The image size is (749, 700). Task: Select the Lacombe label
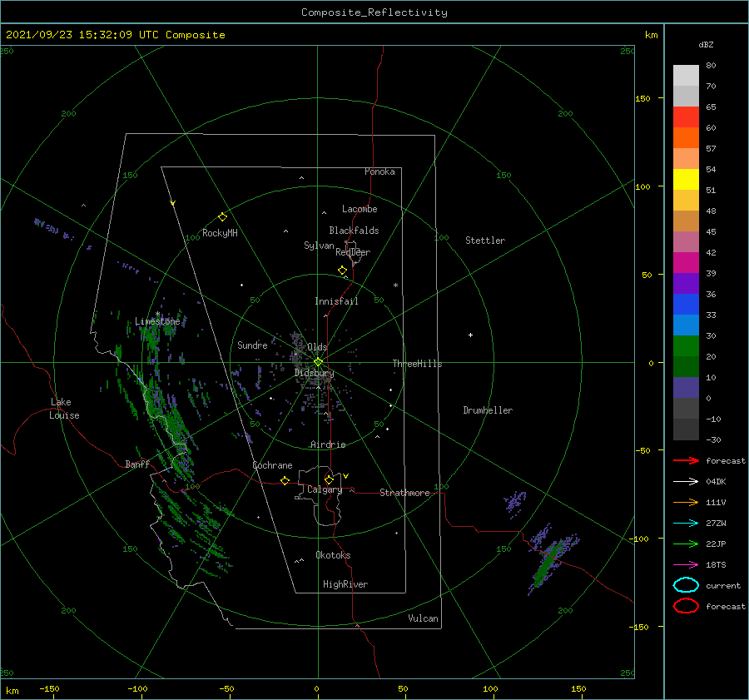click(x=360, y=209)
